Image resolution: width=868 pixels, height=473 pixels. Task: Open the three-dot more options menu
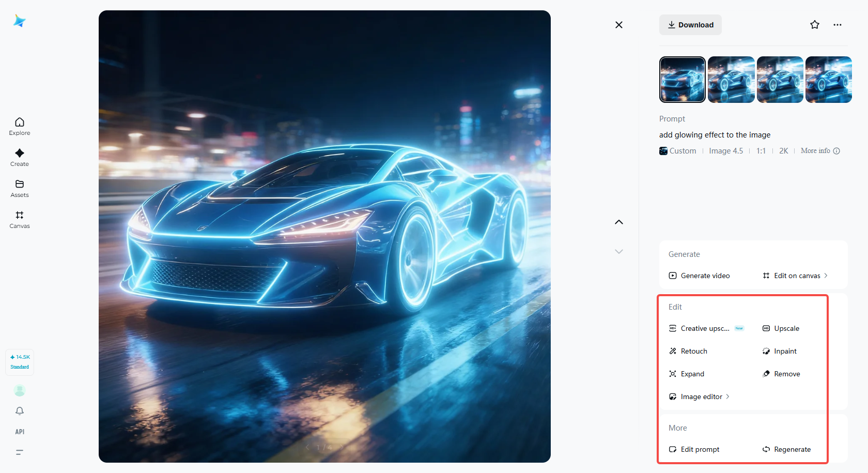838,25
